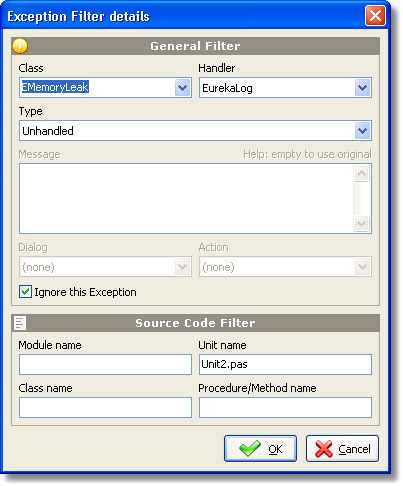This screenshot has height=486, width=403.
Task: Expand the Handler dropdown showing EurekaLog
Action: click(363, 88)
